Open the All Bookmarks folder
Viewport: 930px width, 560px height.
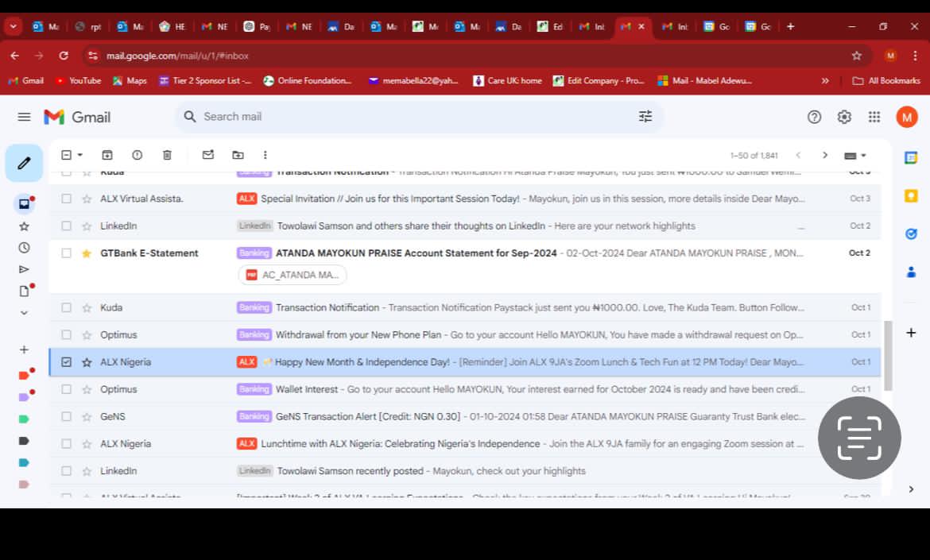[886, 80]
